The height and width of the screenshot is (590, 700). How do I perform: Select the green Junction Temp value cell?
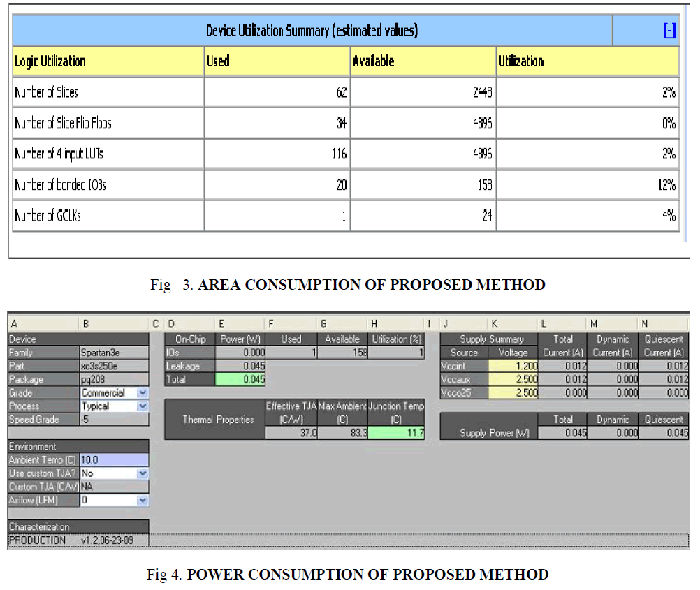pos(395,434)
